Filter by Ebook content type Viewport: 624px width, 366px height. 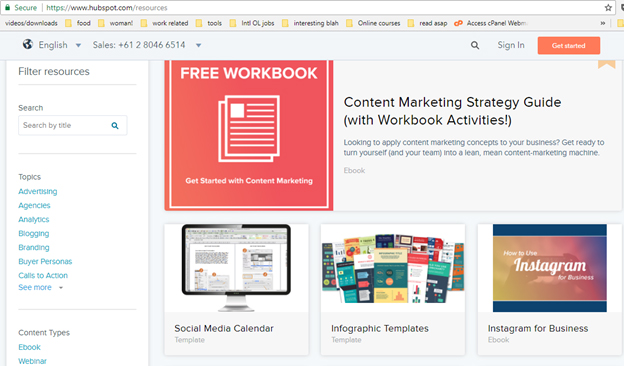point(29,347)
